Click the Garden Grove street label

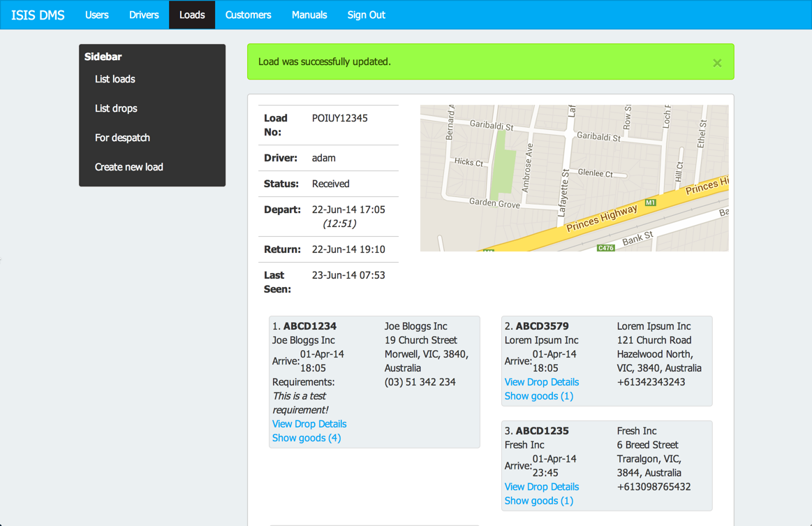click(x=494, y=203)
